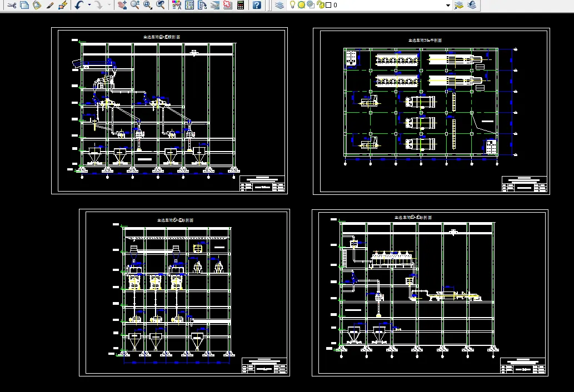
Task: Click the top-left section drawing title text
Action: tap(162, 37)
